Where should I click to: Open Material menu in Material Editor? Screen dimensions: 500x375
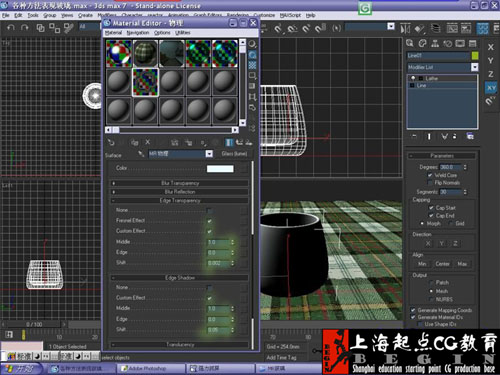point(113,33)
